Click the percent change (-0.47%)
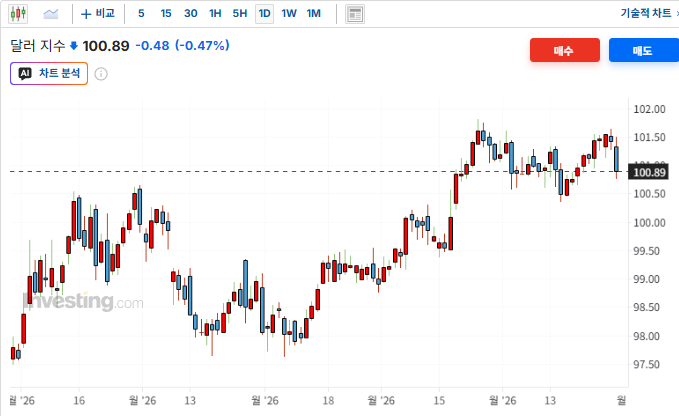Viewport: 679px width, 416px height. point(202,45)
